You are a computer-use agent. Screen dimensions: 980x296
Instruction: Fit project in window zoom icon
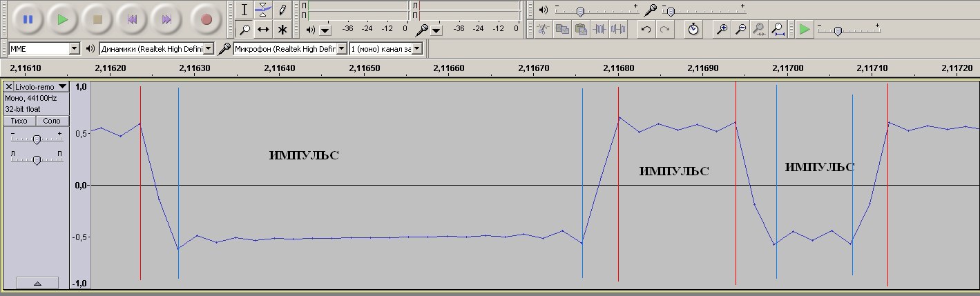click(x=778, y=29)
